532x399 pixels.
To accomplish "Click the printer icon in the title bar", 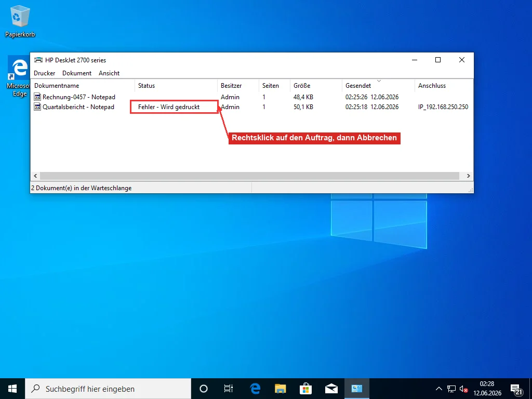I will coord(38,60).
